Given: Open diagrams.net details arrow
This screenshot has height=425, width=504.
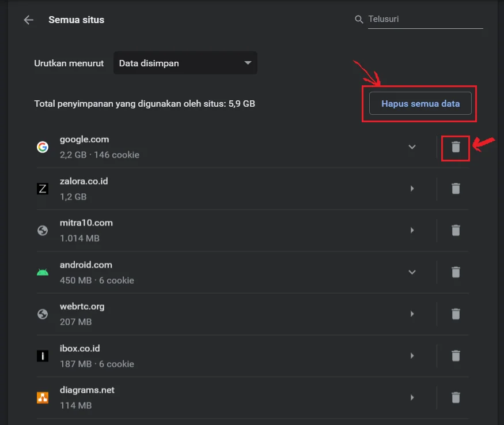Looking at the screenshot, I should [x=412, y=398].
